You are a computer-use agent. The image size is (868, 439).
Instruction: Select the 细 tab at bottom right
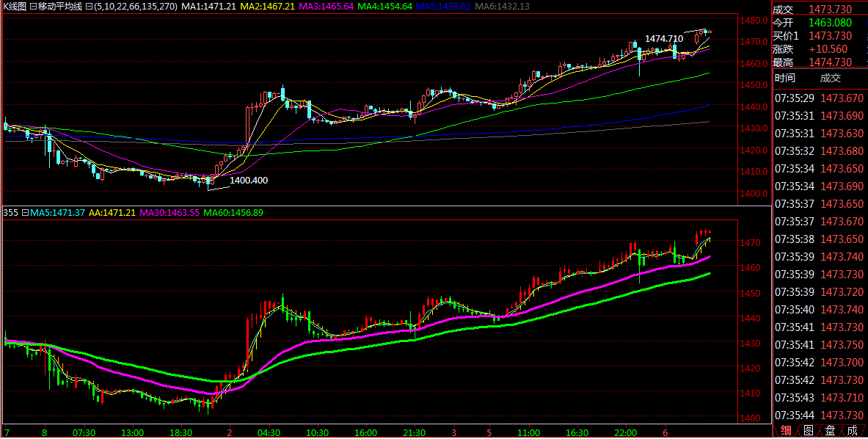click(x=786, y=430)
